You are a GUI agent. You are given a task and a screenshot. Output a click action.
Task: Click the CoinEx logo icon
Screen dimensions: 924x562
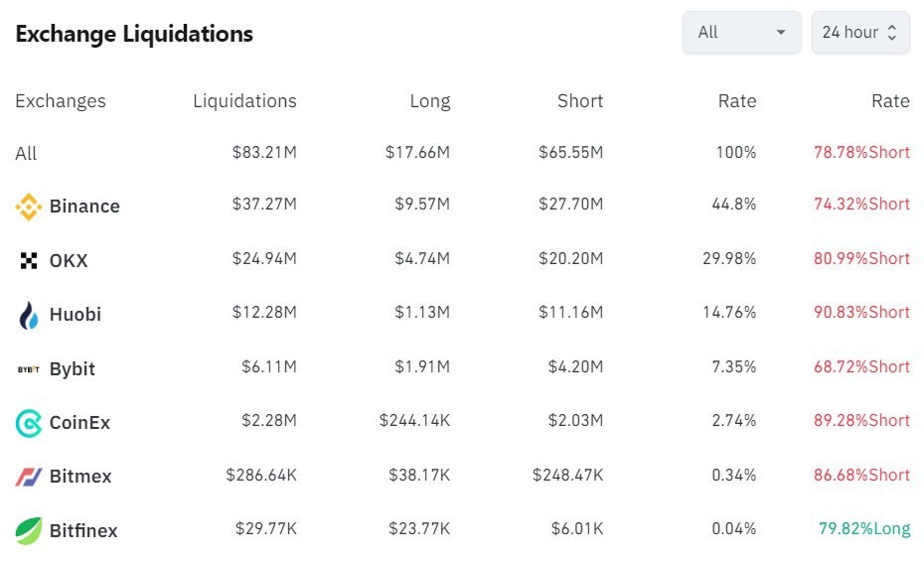[29, 423]
